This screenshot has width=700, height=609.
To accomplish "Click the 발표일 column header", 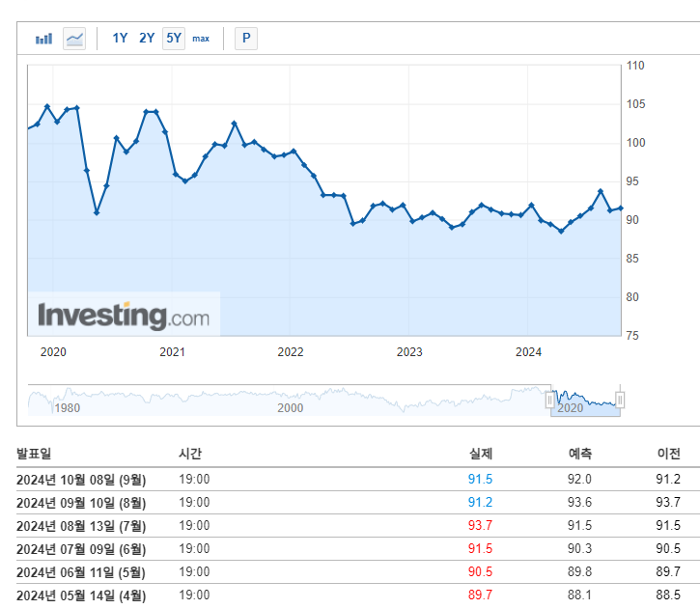I will click(x=33, y=454).
